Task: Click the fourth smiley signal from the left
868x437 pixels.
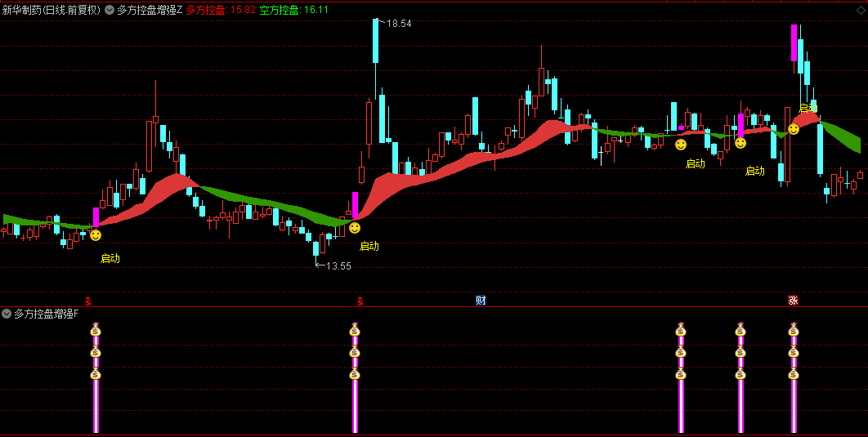Action: click(x=740, y=143)
